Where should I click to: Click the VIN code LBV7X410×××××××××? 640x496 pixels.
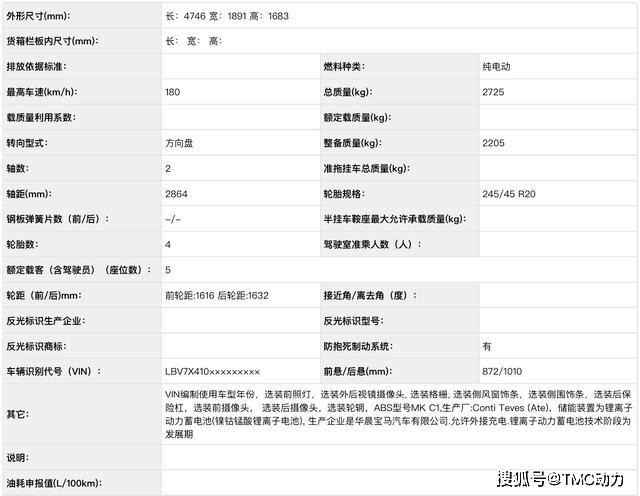click(x=212, y=372)
